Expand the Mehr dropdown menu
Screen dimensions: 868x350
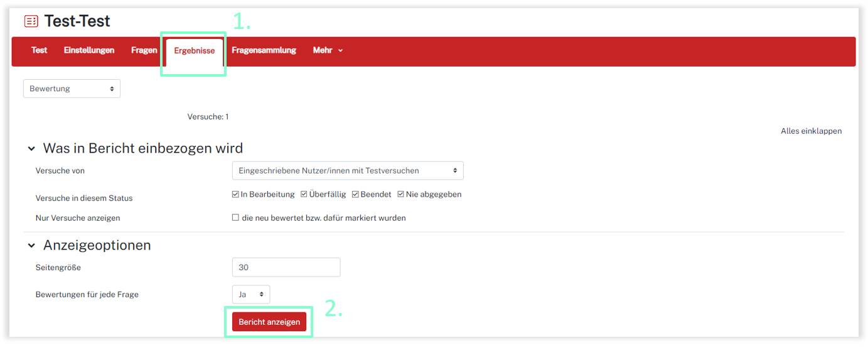click(328, 50)
